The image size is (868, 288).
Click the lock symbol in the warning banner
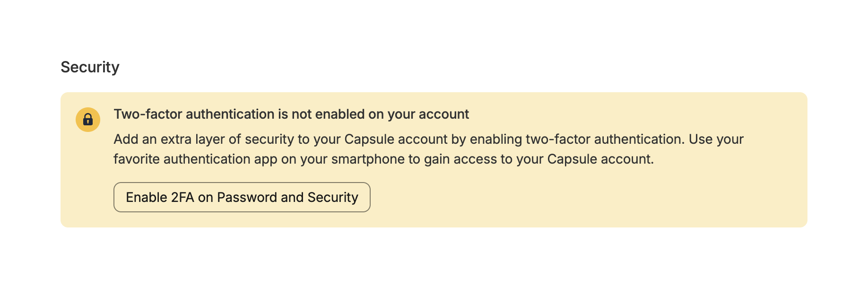[88, 120]
